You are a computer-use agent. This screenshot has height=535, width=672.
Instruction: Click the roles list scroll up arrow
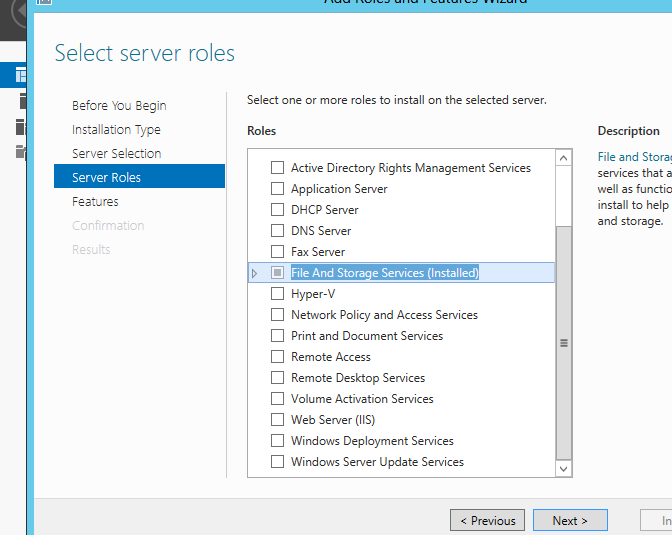564,158
